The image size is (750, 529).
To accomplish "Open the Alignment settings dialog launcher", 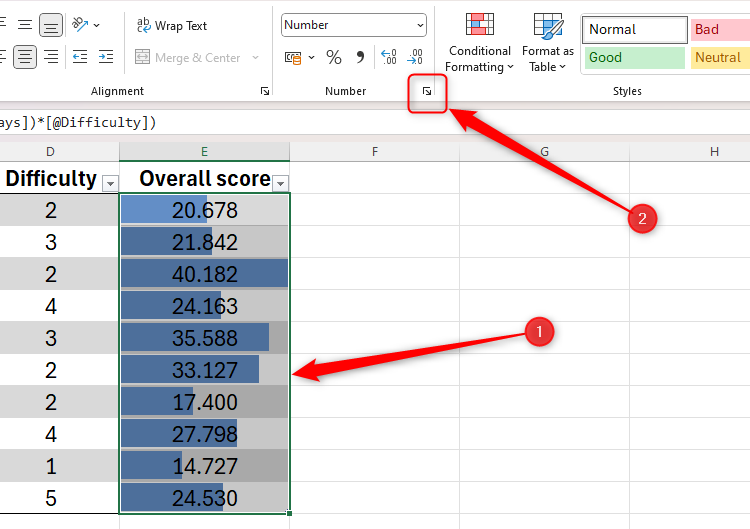I will [x=264, y=91].
